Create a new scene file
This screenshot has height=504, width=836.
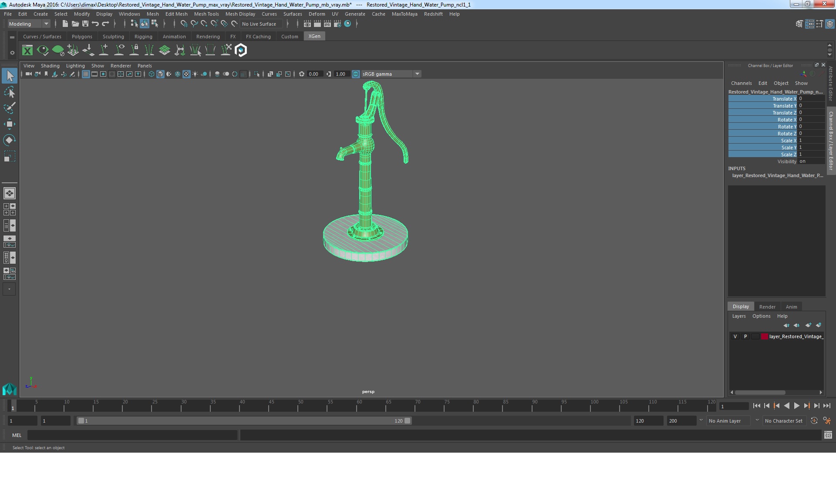65,24
